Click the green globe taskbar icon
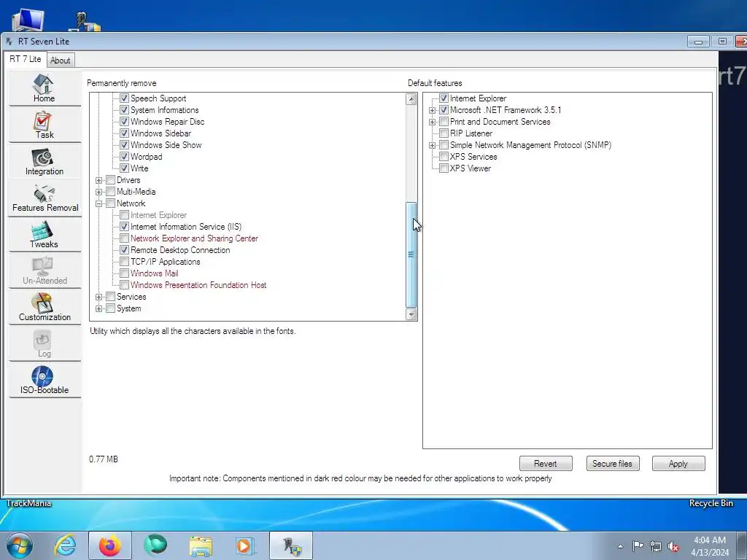This screenshot has width=747, height=560. click(155, 545)
